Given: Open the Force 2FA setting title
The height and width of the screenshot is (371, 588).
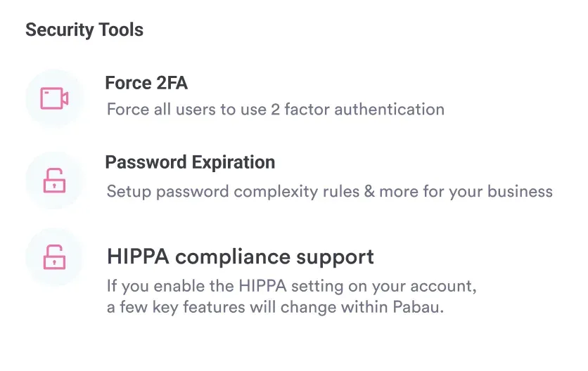Looking at the screenshot, I should (146, 84).
